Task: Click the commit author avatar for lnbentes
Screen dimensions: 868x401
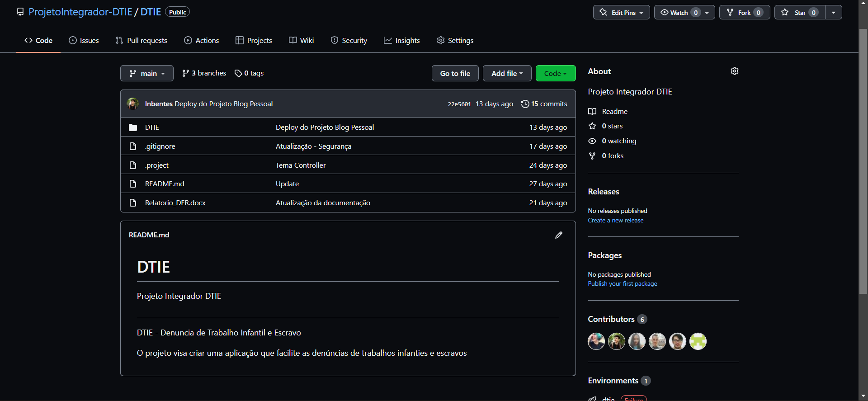Action: click(133, 104)
